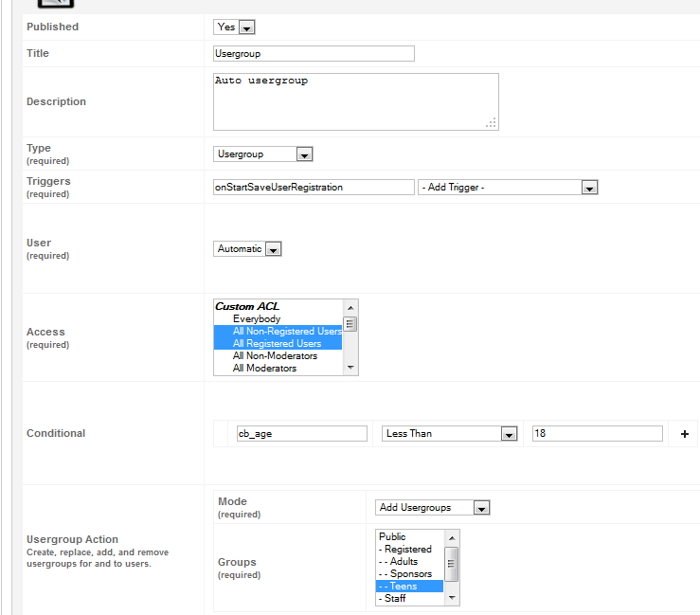Screen dimensions: 700x615
Task: Open the Add Usergroups mode dropdown
Action: pyautogui.click(x=433, y=507)
